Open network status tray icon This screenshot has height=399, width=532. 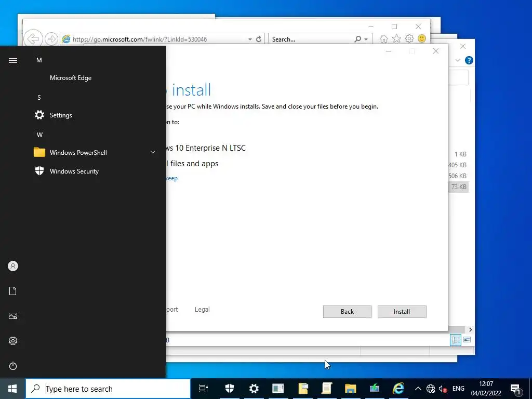tap(431, 389)
